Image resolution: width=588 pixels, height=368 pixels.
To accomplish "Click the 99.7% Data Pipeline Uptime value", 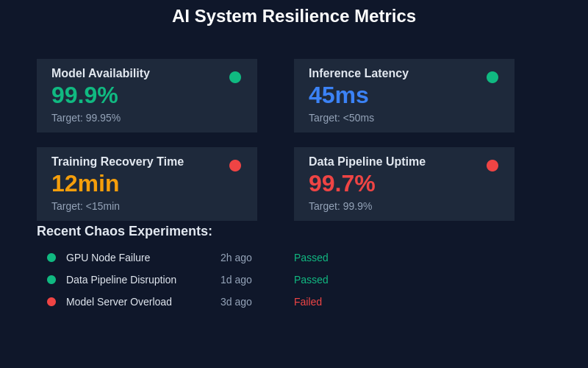I will click(x=342, y=183).
